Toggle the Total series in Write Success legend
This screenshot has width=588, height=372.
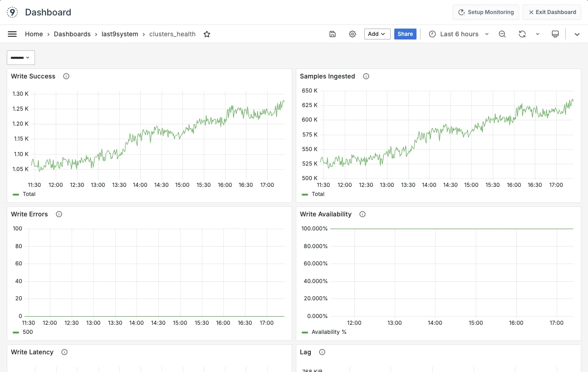click(29, 194)
